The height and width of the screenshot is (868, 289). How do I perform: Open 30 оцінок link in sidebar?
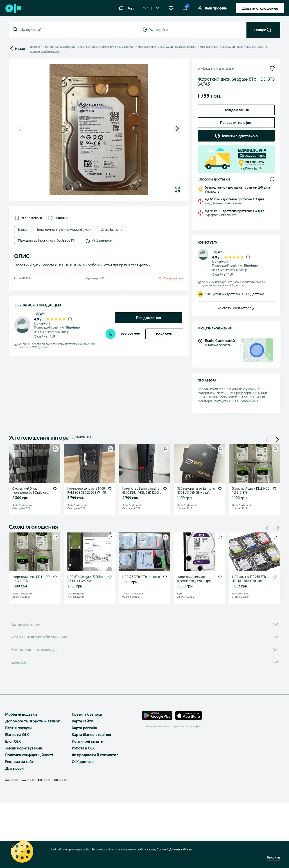[x=220, y=261]
